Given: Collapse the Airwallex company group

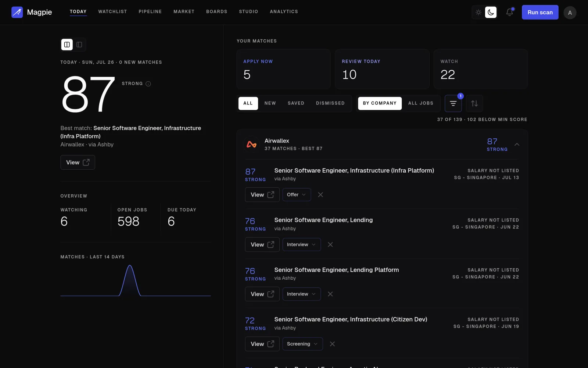Looking at the screenshot, I should pos(517,144).
